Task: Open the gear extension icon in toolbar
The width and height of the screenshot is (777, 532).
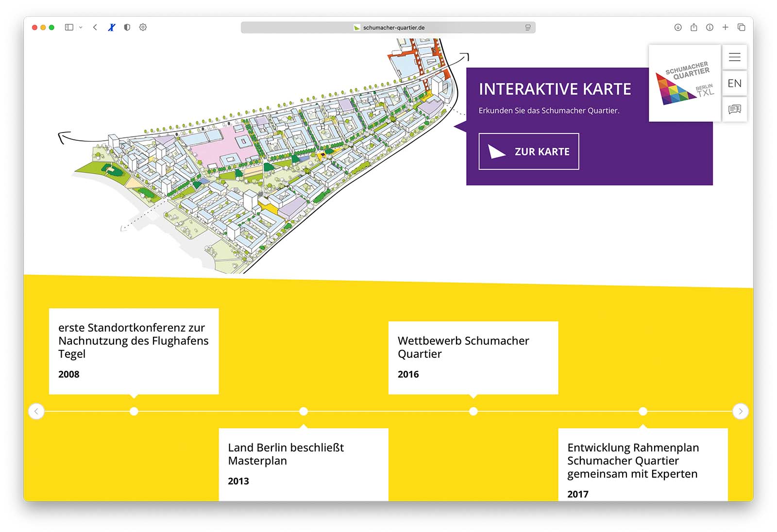Action: pos(143,28)
